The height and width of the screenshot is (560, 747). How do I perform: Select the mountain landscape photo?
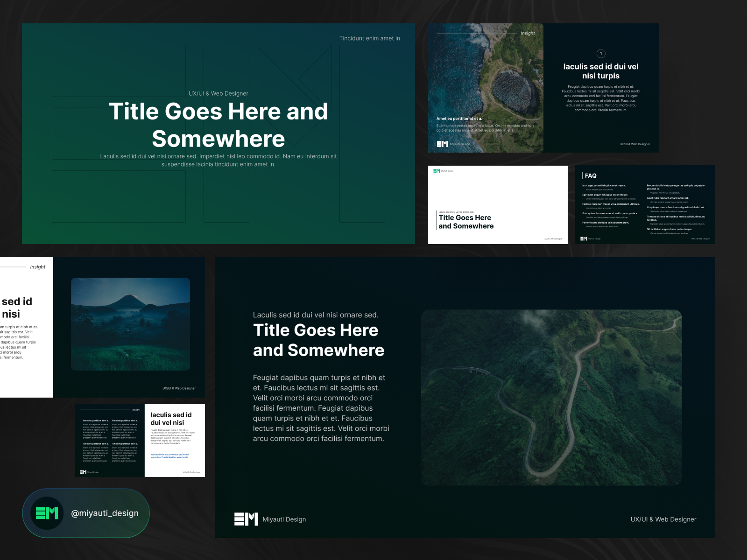tap(131, 323)
